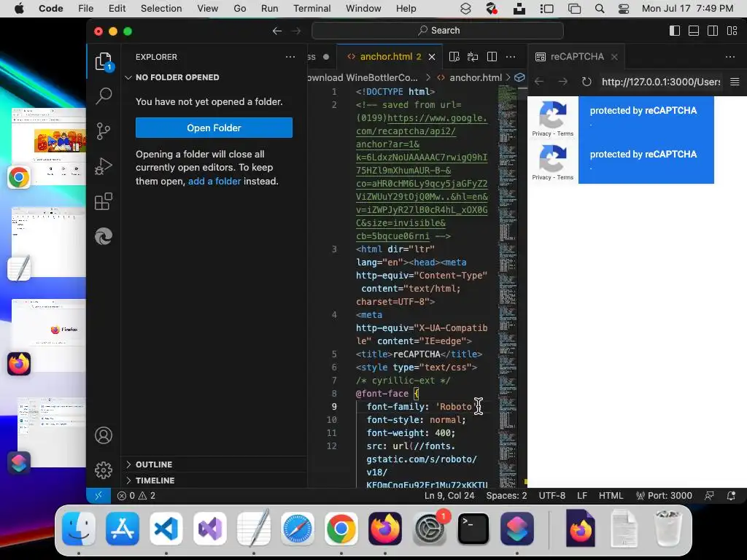Click the Open Folder button
Image resolution: width=747 pixels, height=560 pixels.
[x=214, y=128]
